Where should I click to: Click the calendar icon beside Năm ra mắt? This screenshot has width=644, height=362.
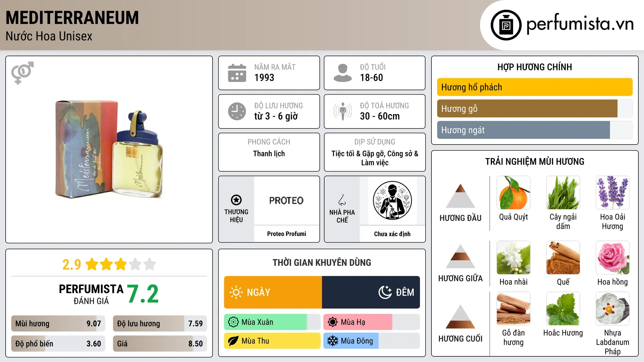click(x=237, y=73)
